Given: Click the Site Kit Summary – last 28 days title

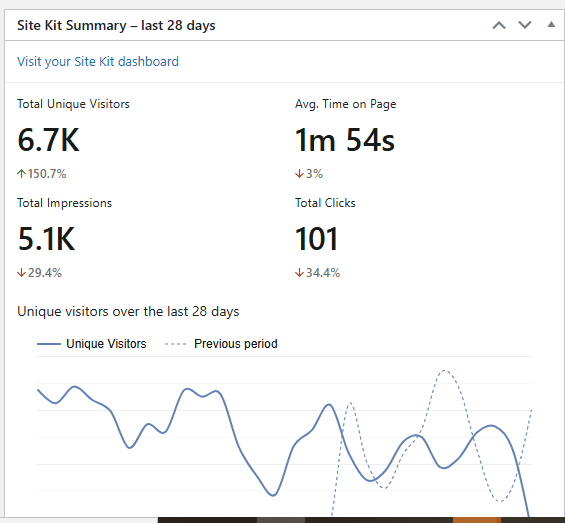Looking at the screenshot, I should (116, 26).
